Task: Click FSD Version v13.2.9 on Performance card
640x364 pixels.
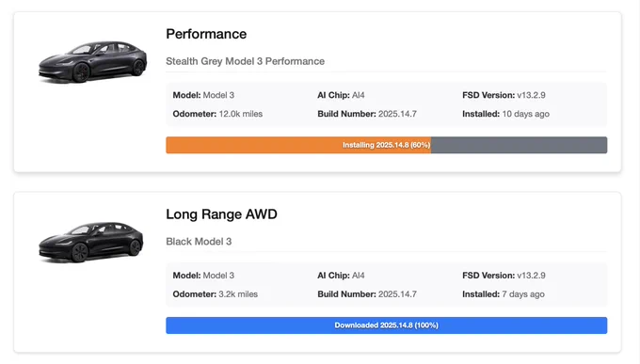Action: click(x=504, y=95)
